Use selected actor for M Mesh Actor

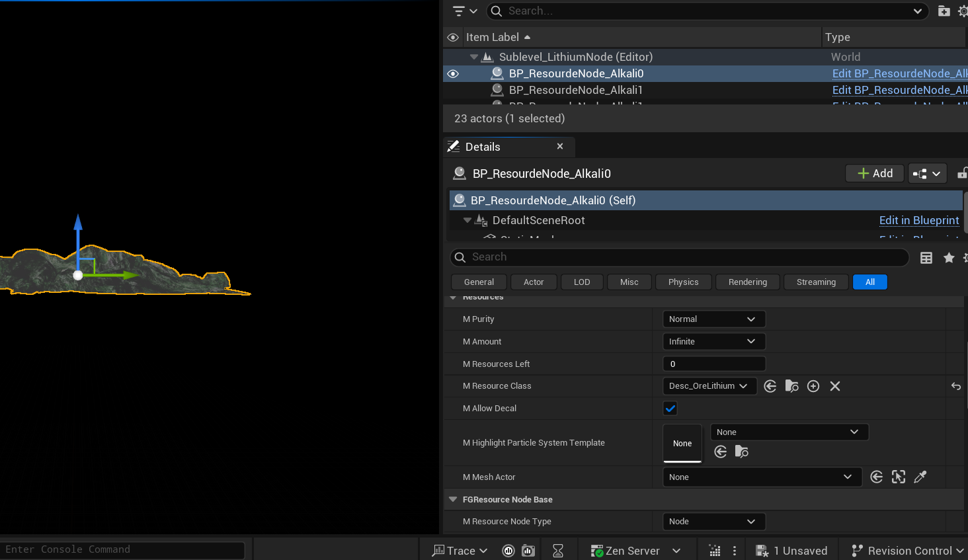(x=877, y=477)
